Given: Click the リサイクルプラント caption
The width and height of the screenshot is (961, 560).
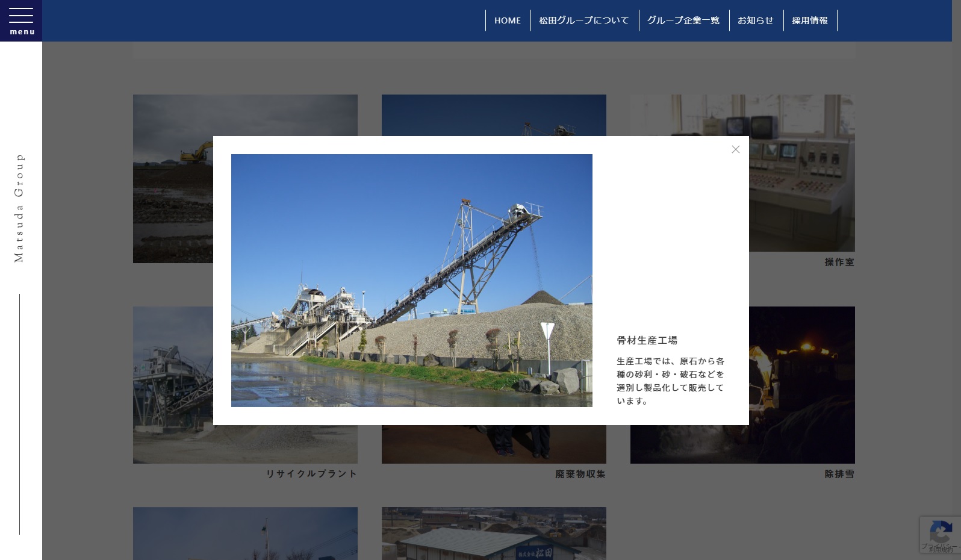Looking at the screenshot, I should [312, 474].
